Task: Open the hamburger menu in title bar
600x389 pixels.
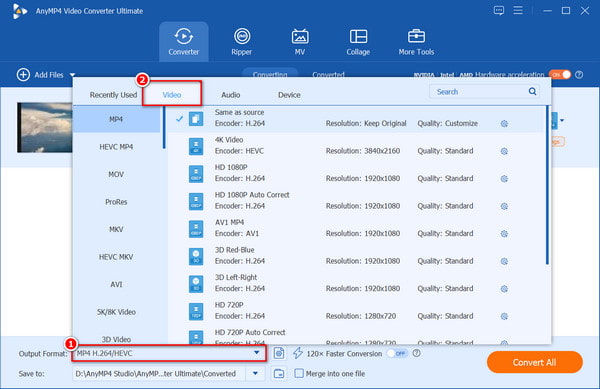Action: pyautogui.click(x=518, y=10)
